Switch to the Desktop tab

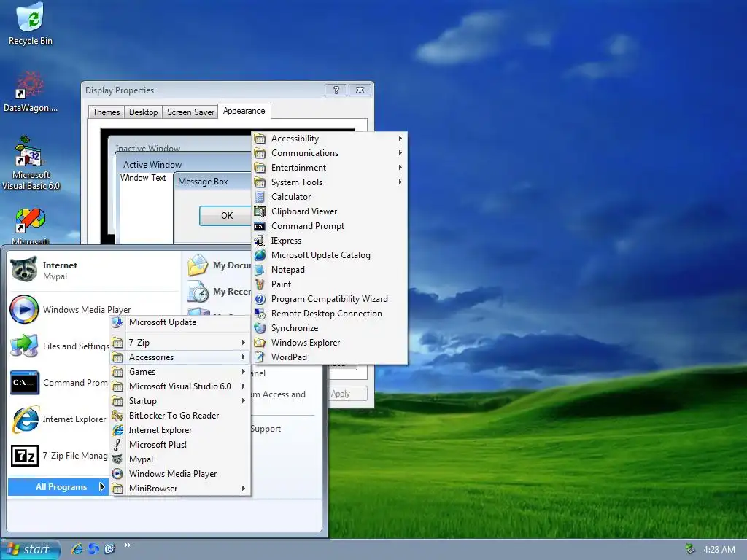144,112
